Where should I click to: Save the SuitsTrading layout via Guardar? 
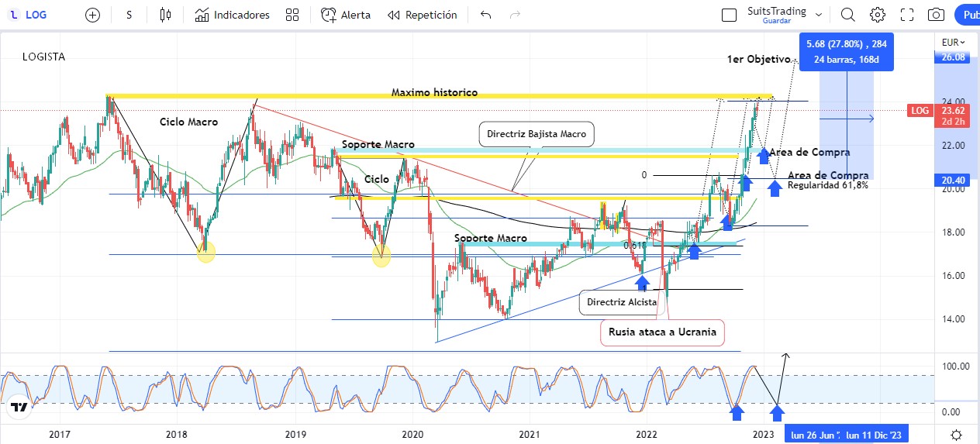tap(776, 21)
